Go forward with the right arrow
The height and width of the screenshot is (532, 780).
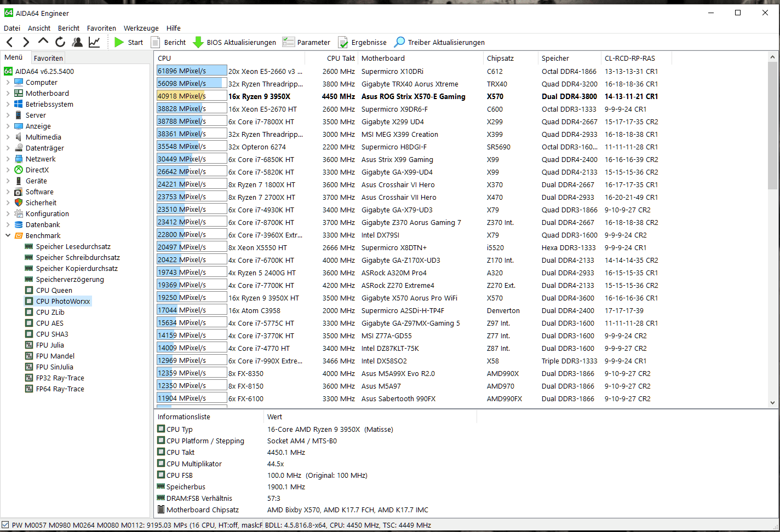point(26,42)
